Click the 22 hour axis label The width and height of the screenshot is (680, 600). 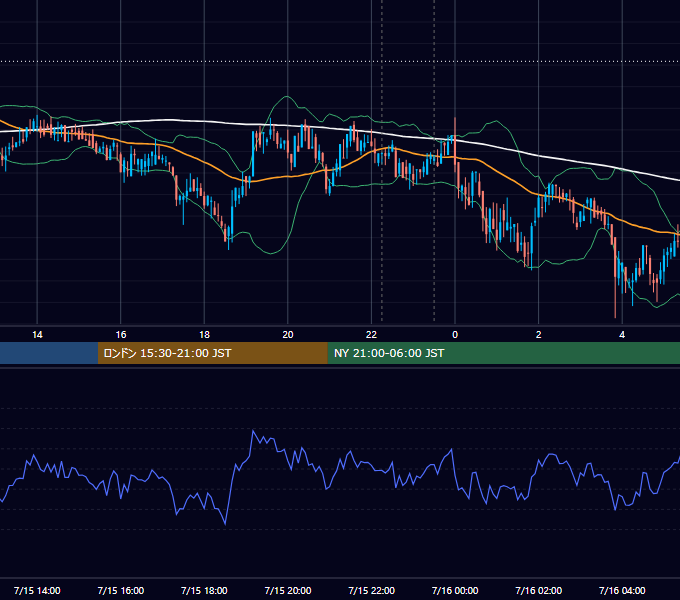click(371, 335)
